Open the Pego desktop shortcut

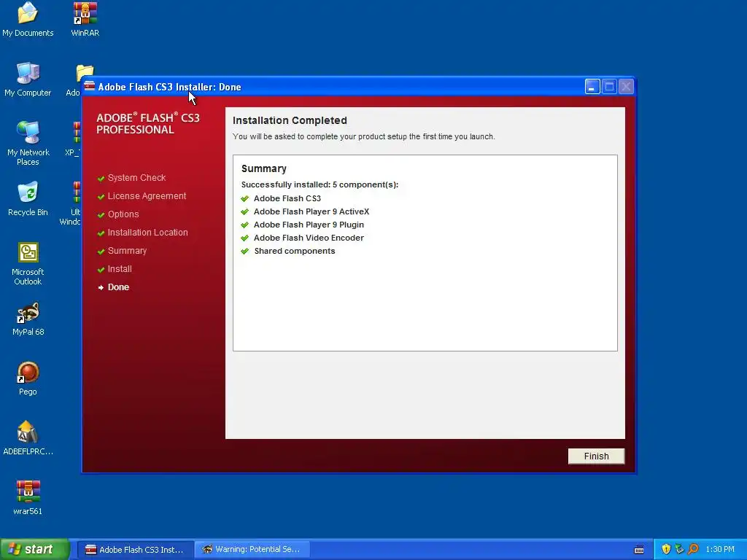(28, 378)
